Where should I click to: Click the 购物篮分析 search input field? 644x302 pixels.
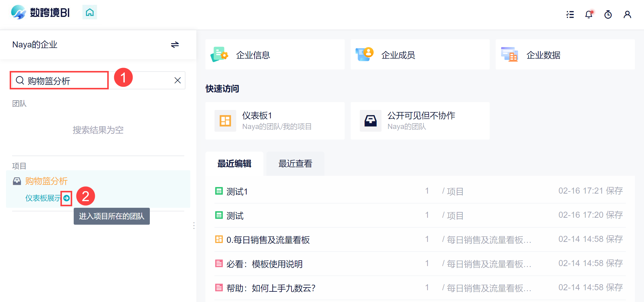coord(98,80)
